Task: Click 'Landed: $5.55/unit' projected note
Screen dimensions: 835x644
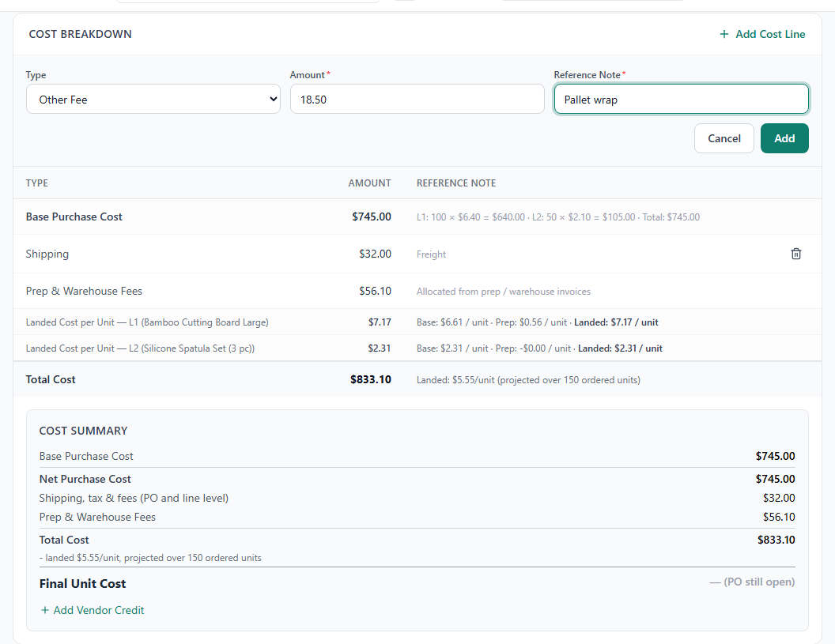Action: coord(528,380)
